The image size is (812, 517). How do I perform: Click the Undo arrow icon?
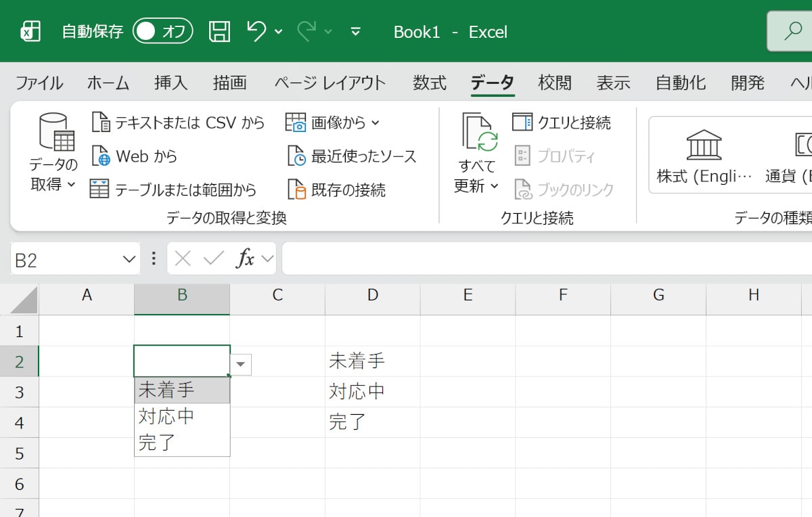(256, 32)
